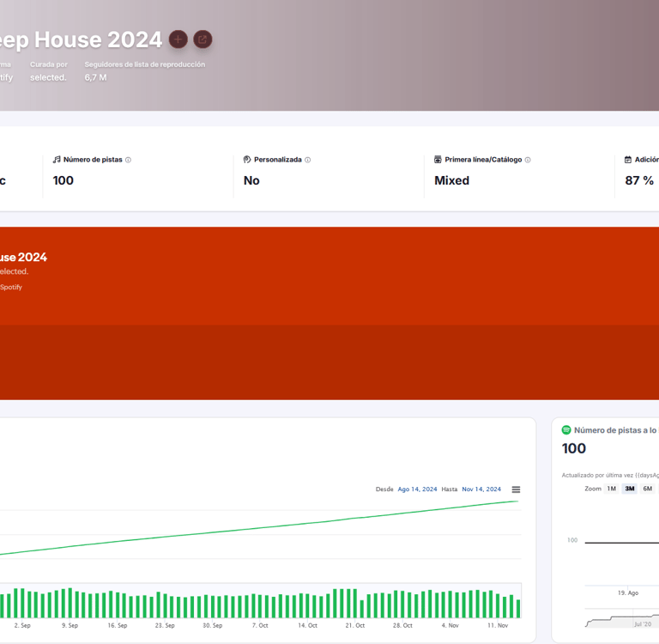Click the '19. Ago' axis label in right chart
The width and height of the screenshot is (659, 644).
[x=628, y=592]
